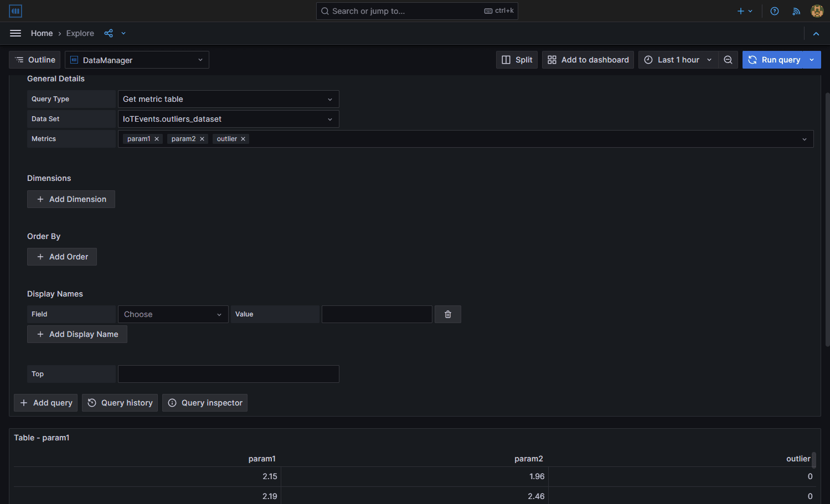Remove the param1 metric tag

[x=157, y=139]
